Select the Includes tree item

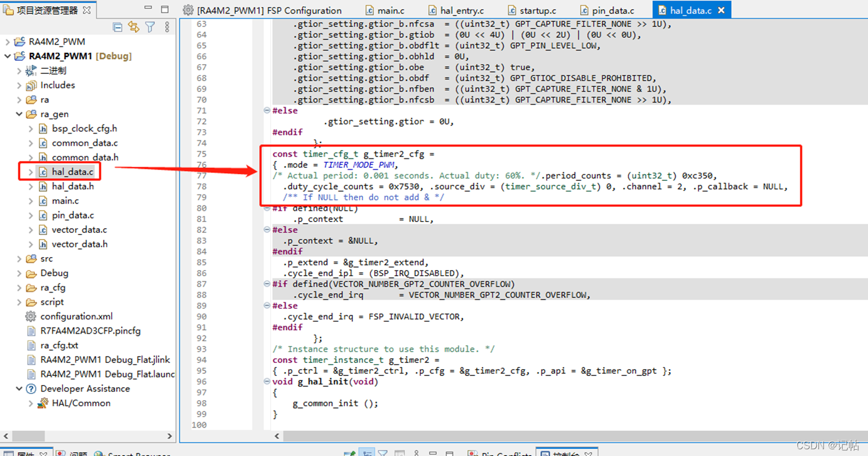point(57,85)
